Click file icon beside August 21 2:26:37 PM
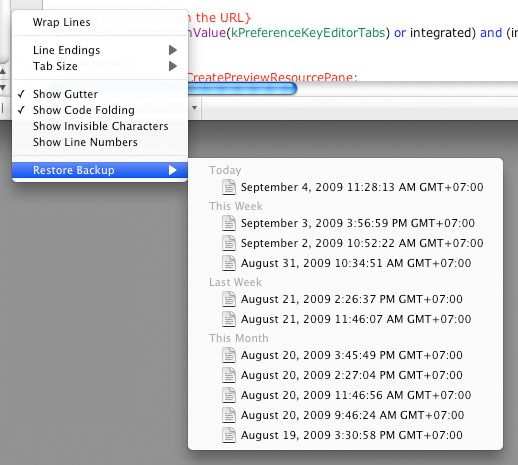518x465 pixels. click(229, 299)
